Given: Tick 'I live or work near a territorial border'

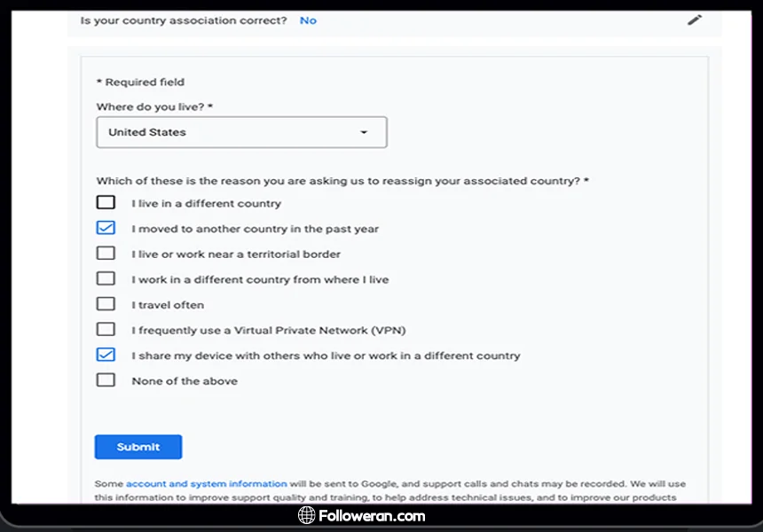Looking at the screenshot, I should point(106,254).
